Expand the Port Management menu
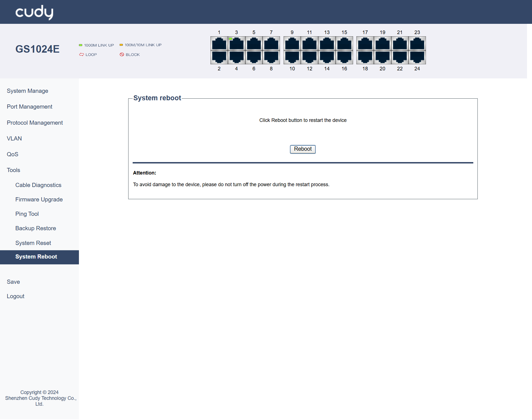This screenshot has width=532, height=420. pyautogui.click(x=29, y=107)
